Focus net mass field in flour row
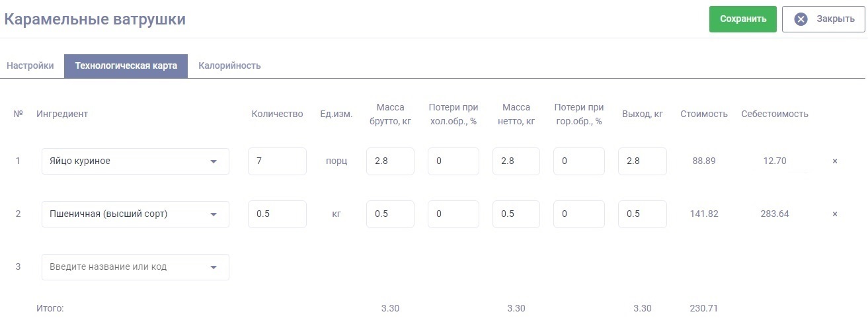This screenshot has width=868, height=328. pyautogui.click(x=516, y=214)
